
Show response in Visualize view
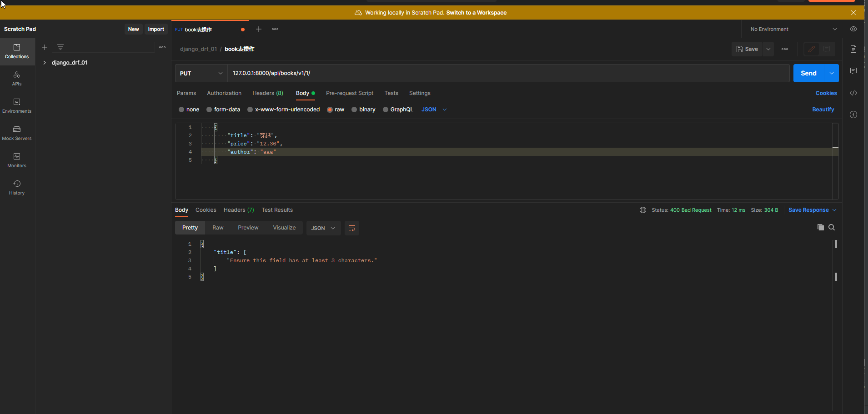(284, 228)
